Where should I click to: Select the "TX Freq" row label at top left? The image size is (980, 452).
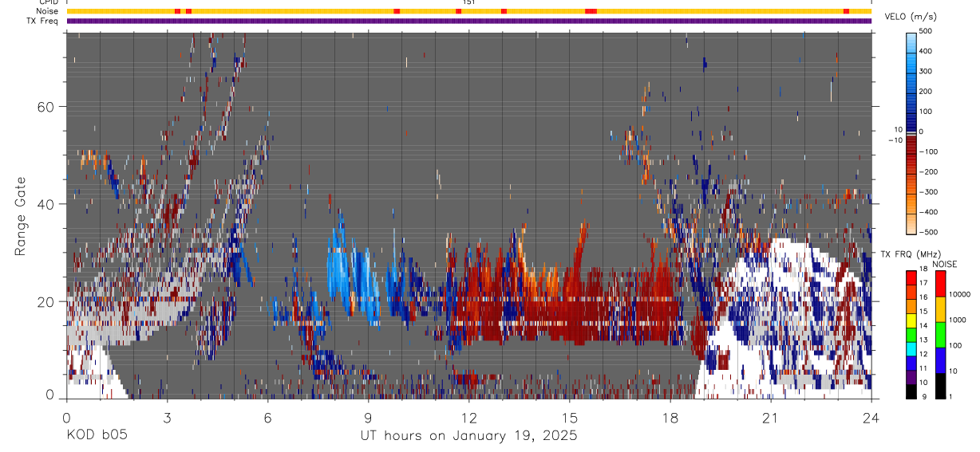[42, 20]
